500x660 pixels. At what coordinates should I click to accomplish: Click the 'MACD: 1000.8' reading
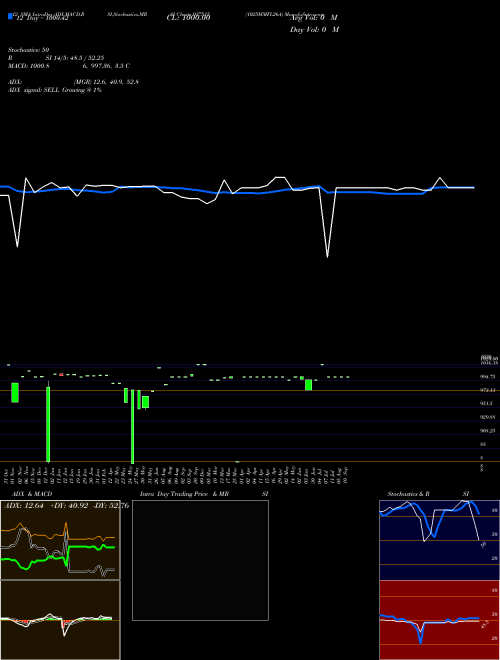29,66
